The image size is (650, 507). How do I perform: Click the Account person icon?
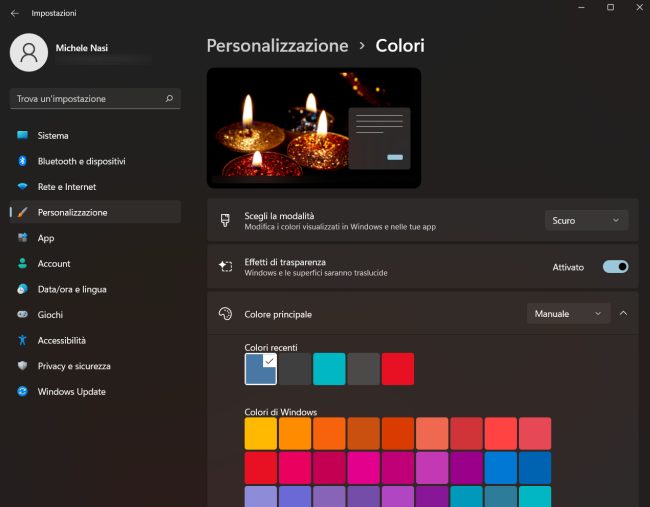pos(22,263)
